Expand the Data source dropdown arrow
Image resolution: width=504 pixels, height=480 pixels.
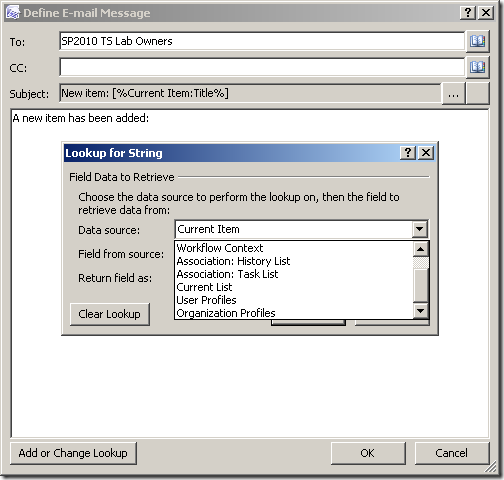pos(420,229)
